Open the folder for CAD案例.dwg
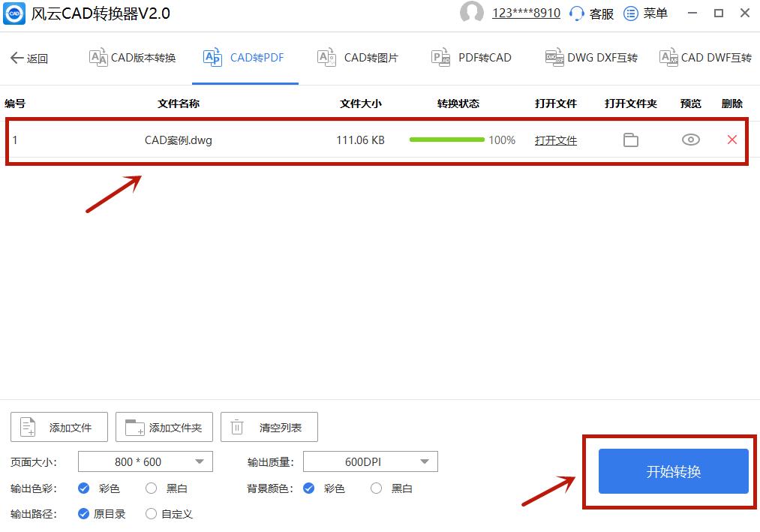Viewport: 760px width, 532px height. pos(630,140)
